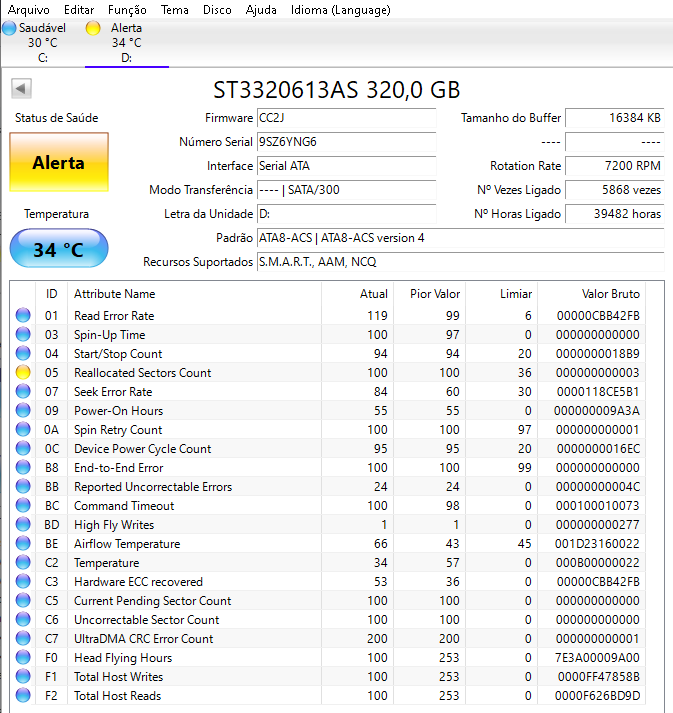
Task: Click raw value 00000000004C of Reported Uncorrectable Errors
Action: click(598, 487)
